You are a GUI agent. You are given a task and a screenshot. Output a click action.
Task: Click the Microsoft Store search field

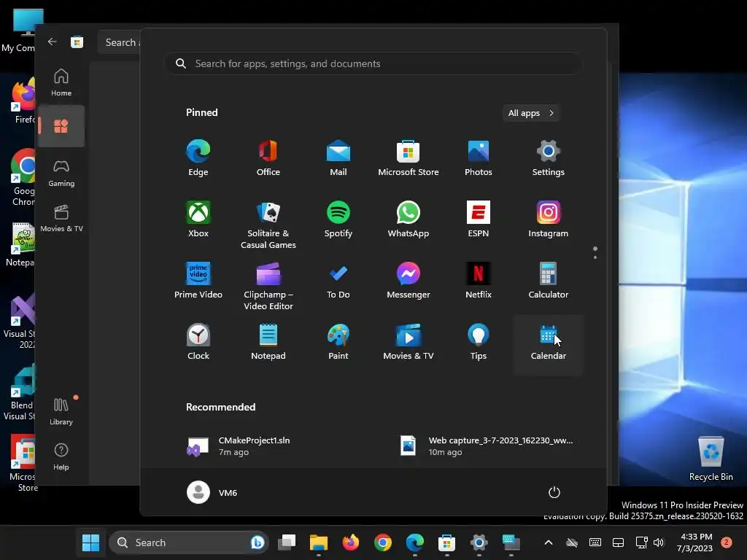pos(119,42)
